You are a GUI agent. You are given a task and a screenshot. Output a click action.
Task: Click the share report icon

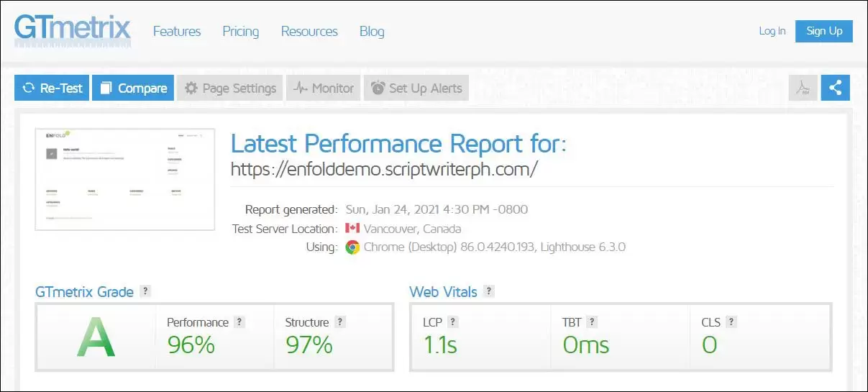pos(835,88)
